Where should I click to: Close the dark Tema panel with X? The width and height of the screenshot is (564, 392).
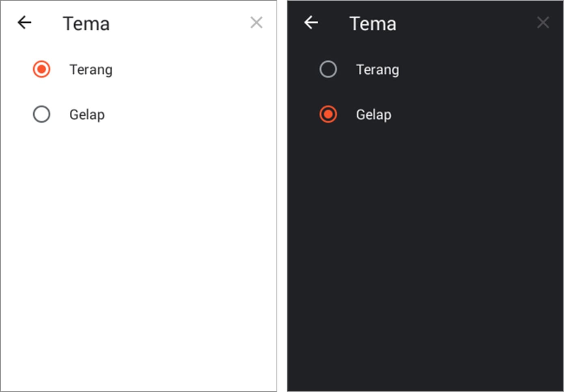tap(543, 23)
